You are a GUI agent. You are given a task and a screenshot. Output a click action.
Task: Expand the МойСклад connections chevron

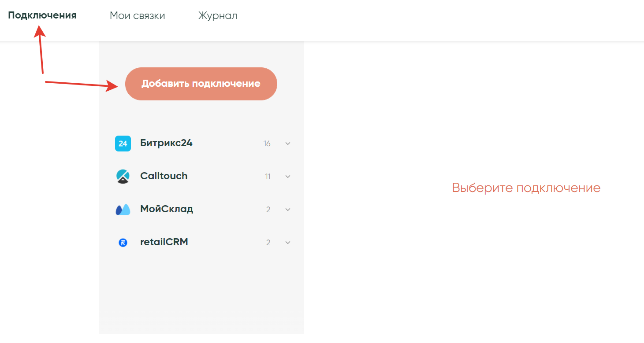click(288, 210)
